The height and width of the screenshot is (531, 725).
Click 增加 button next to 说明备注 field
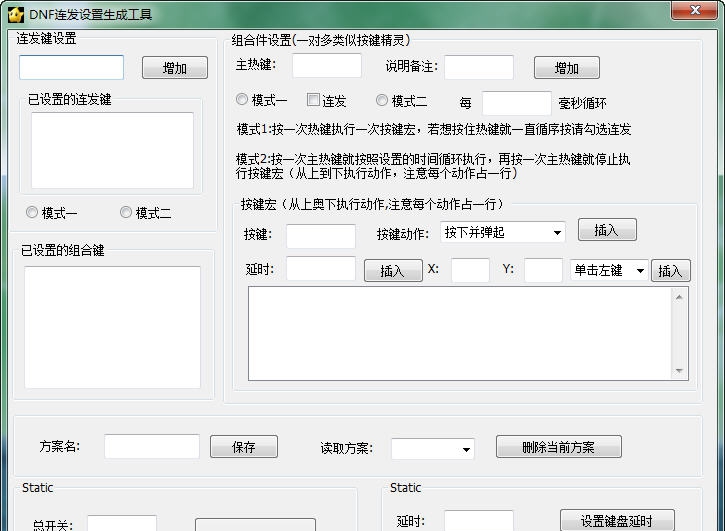coord(567,68)
